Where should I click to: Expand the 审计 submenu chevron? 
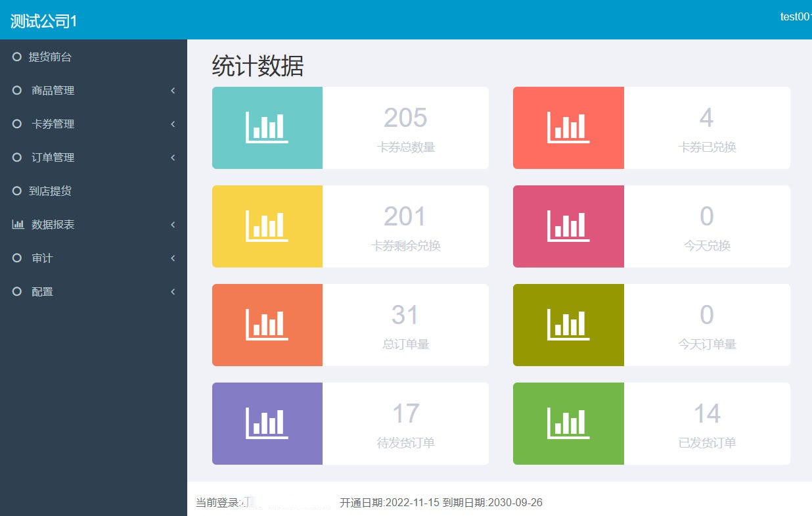173,258
